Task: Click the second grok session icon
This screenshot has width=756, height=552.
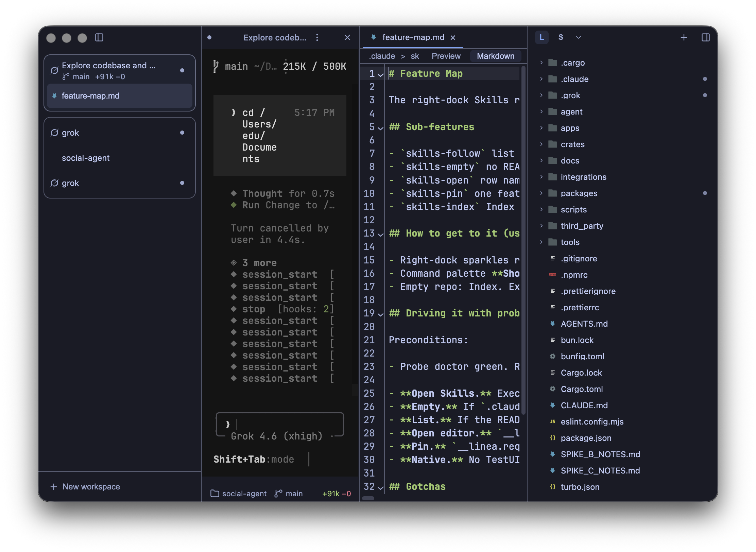Action: (x=54, y=183)
